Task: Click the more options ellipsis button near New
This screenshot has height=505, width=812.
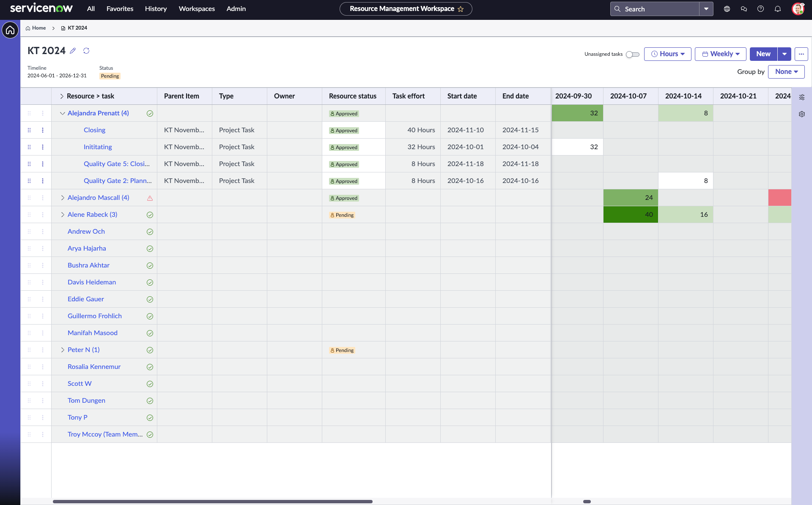Action: pos(801,54)
